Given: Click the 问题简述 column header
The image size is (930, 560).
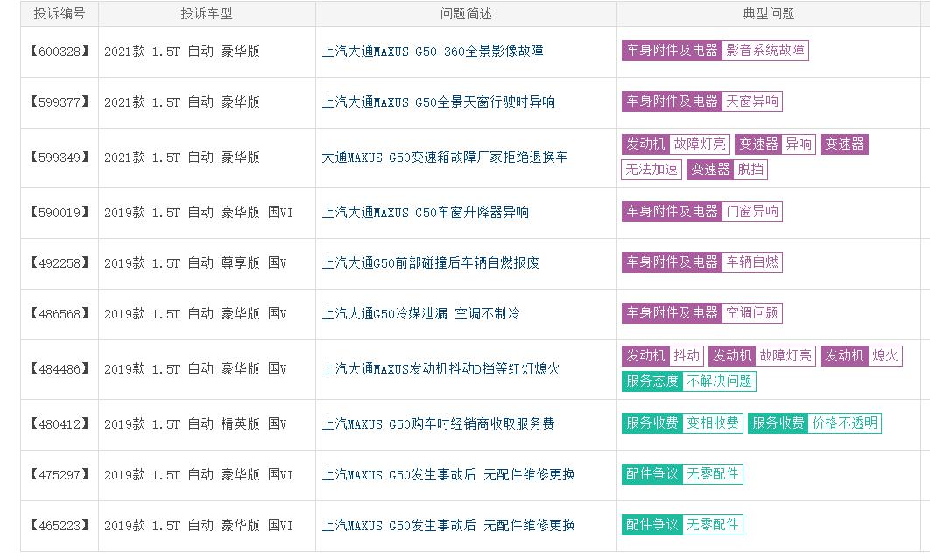Looking at the screenshot, I should click(x=466, y=14).
